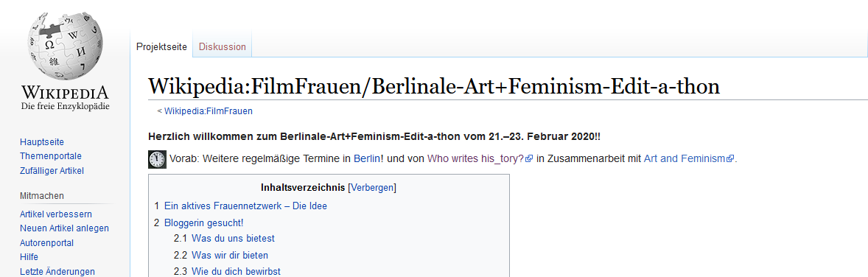Select the Projektseite tab

click(161, 47)
